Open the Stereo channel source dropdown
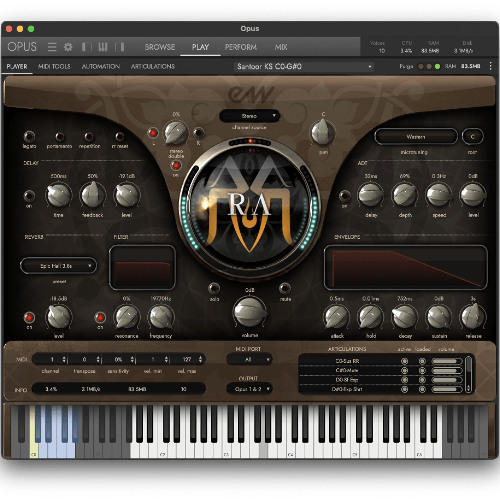This screenshot has height=500, width=500. click(250, 116)
